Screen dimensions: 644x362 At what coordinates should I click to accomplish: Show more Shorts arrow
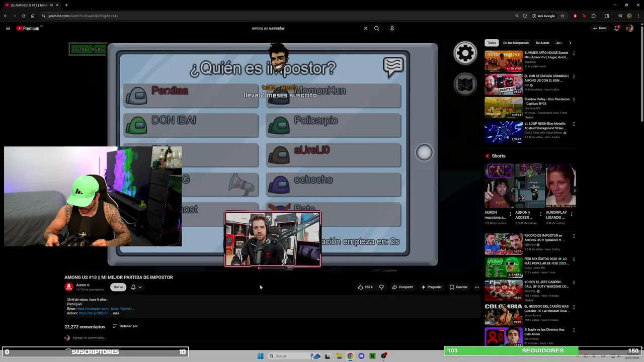(x=575, y=191)
